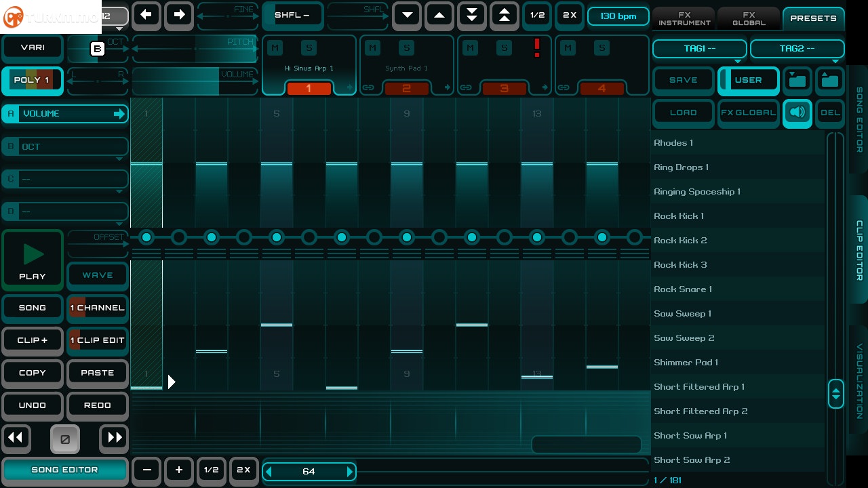The width and height of the screenshot is (868, 488).
Task: Open the TAG1 dropdown
Action: (700, 49)
